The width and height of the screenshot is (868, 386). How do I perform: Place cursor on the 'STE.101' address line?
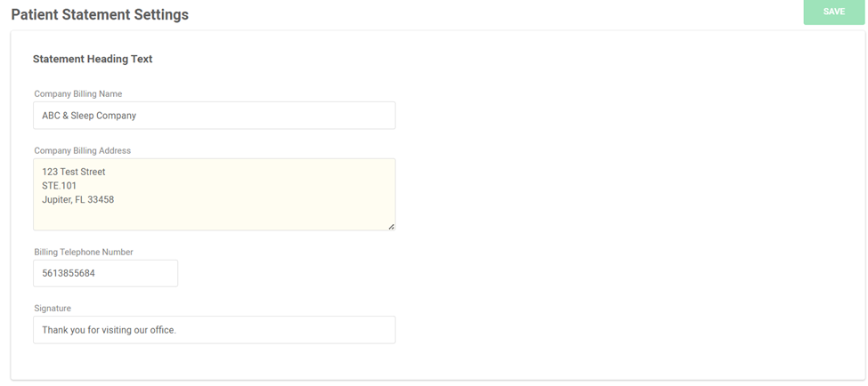tap(60, 186)
